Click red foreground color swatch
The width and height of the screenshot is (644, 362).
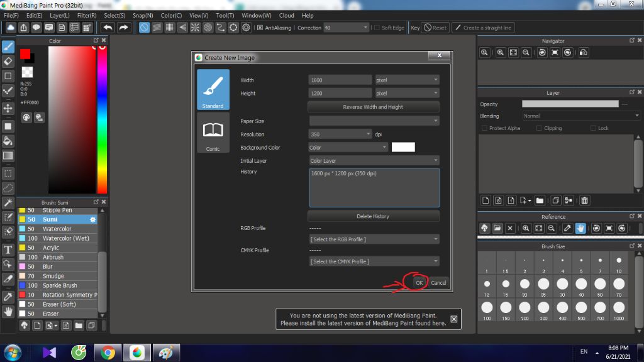pyautogui.click(x=25, y=54)
